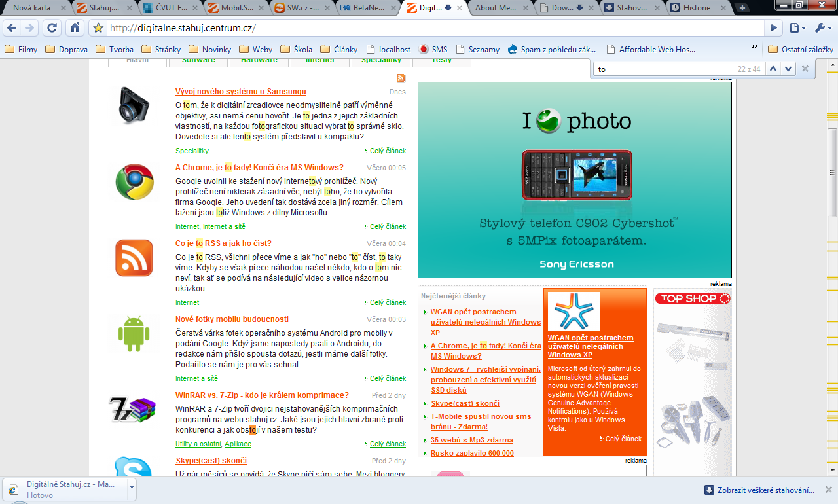
Task: Open the Seznamy bookmark
Action: (x=477, y=49)
